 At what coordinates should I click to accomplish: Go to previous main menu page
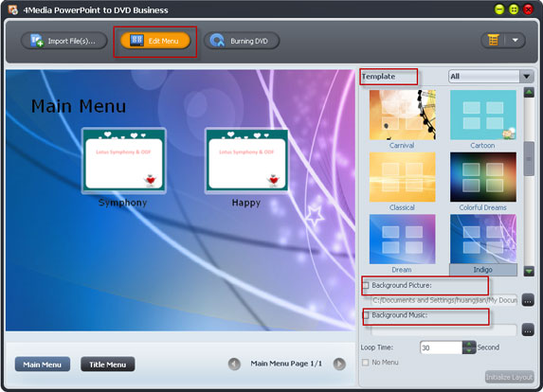(234, 364)
